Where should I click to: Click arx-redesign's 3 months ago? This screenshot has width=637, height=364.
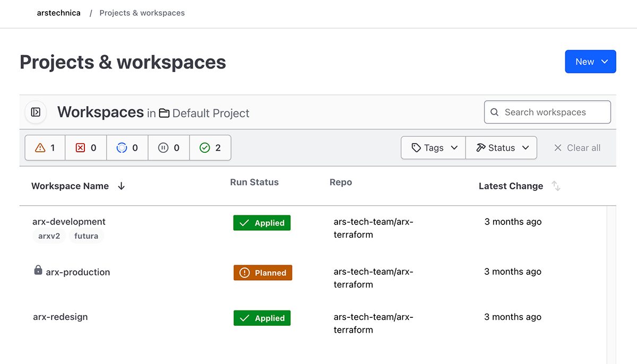[513, 317]
